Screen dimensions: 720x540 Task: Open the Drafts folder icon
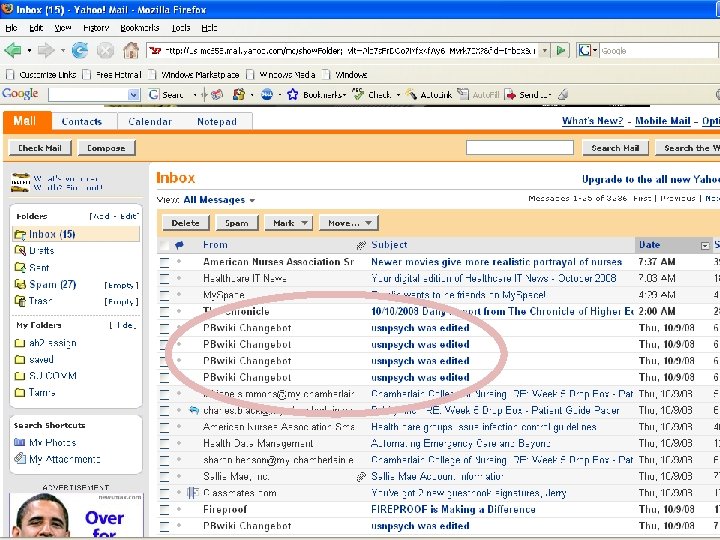tap(20, 251)
